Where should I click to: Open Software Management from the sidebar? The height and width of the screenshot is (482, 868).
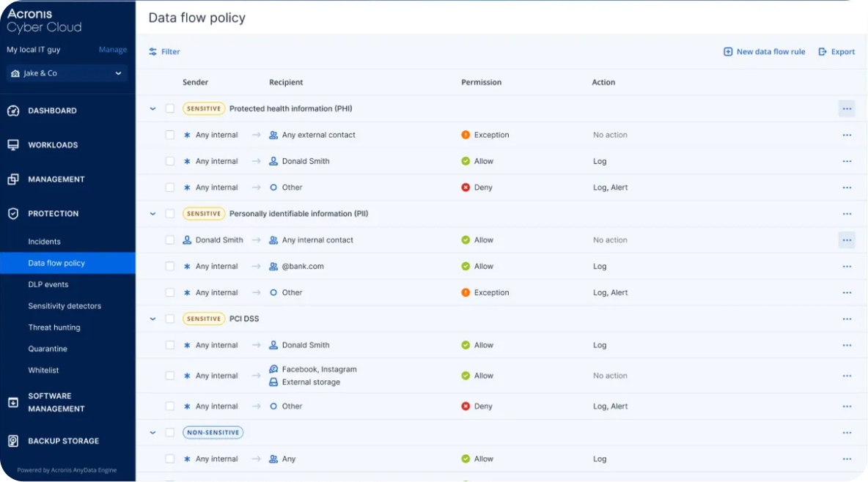[15, 401]
